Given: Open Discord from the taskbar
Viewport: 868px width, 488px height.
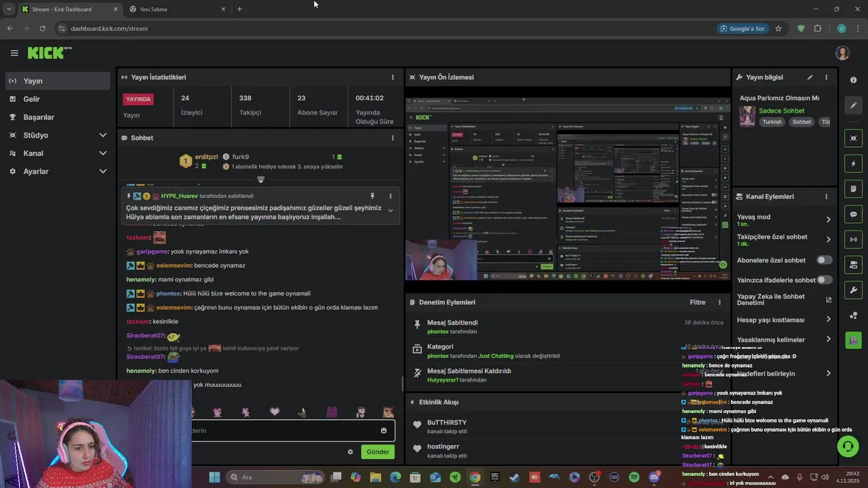Looking at the screenshot, I should coord(654,477).
